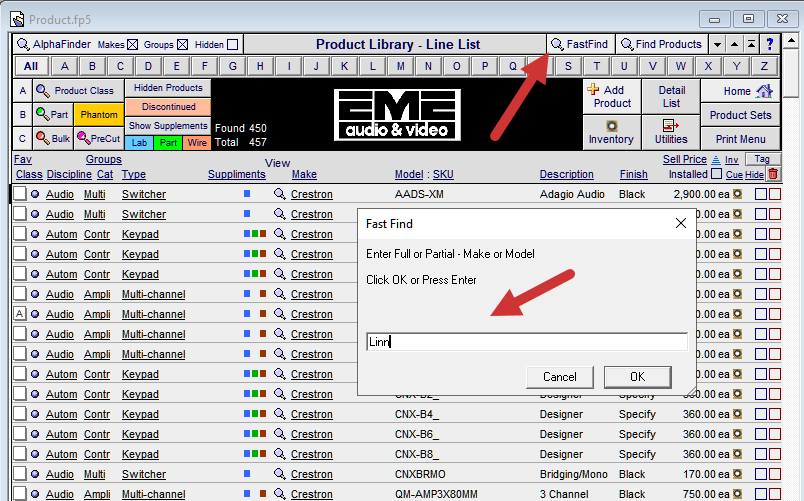Click the Bulk search button
This screenshot has width=804, height=501.
click(53, 138)
